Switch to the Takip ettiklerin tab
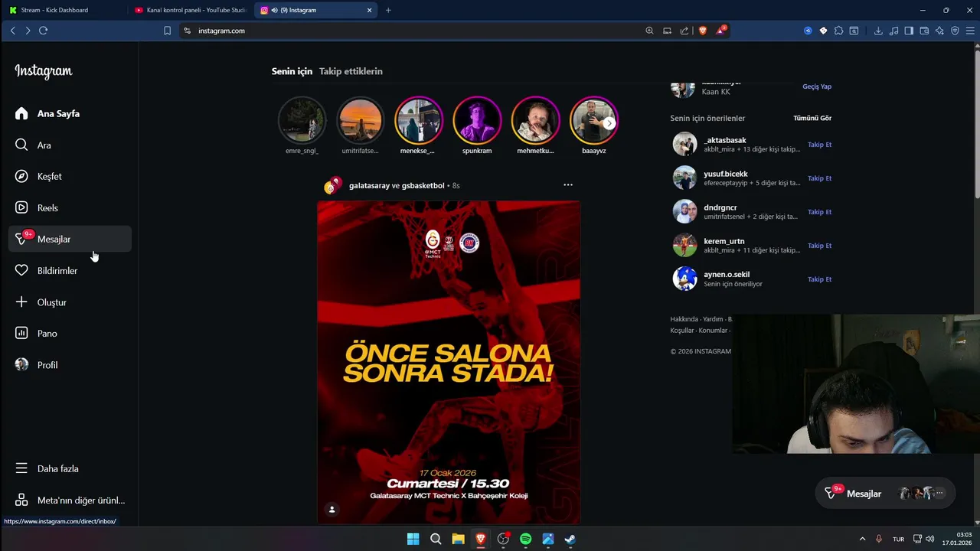980x551 pixels. pyautogui.click(x=351, y=71)
